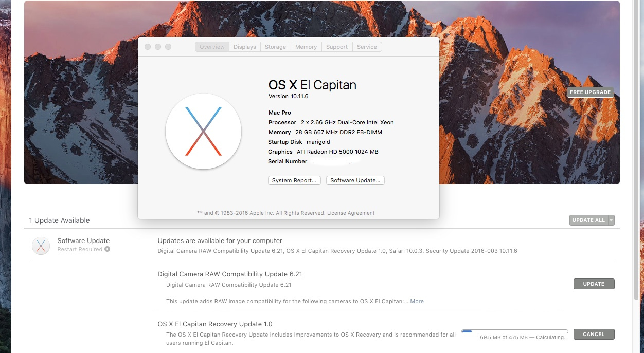Open the License Agreement link

coord(351,213)
